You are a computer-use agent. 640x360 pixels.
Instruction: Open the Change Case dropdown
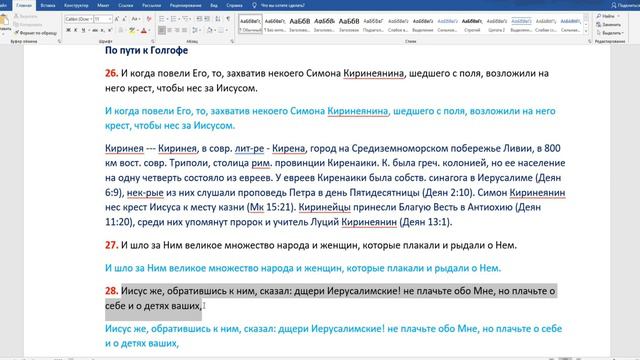point(136,19)
